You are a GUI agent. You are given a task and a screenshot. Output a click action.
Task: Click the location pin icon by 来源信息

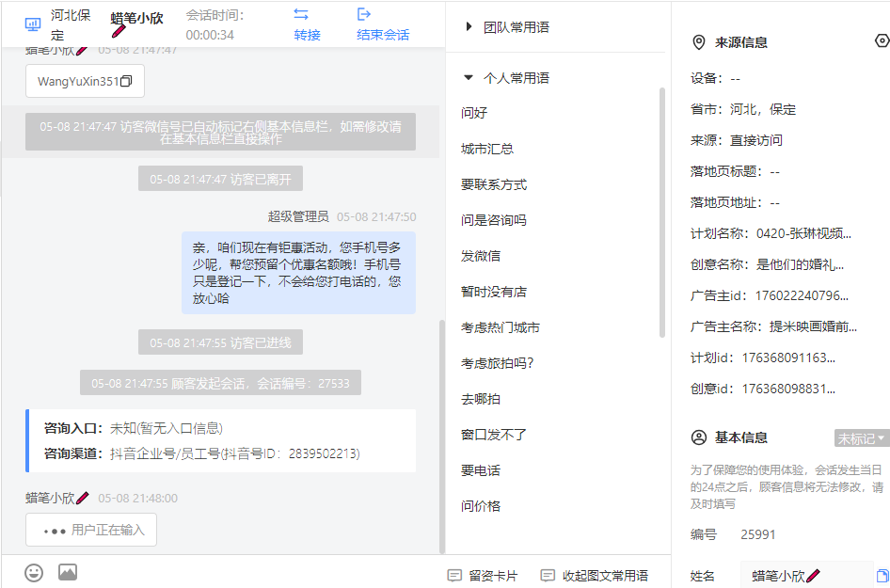point(699,42)
